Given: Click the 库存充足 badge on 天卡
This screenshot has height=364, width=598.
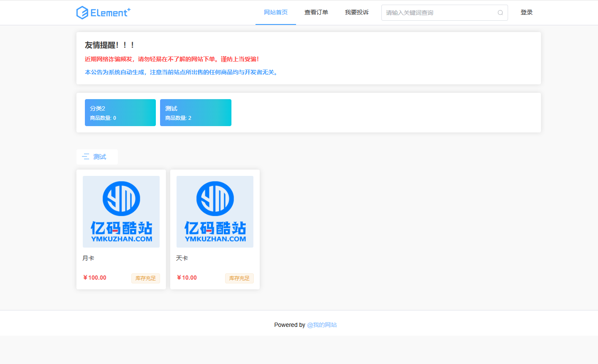Looking at the screenshot, I should 239,278.
